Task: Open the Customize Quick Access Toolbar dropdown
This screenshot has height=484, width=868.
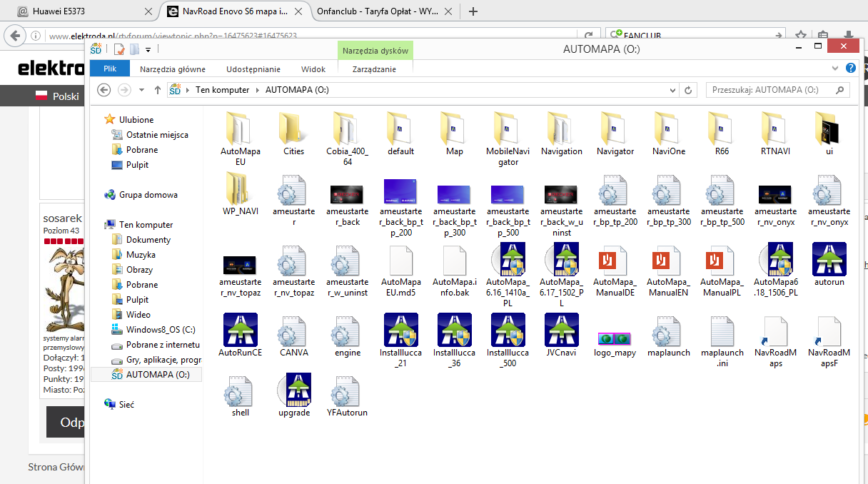Action: click(x=148, y=49)
